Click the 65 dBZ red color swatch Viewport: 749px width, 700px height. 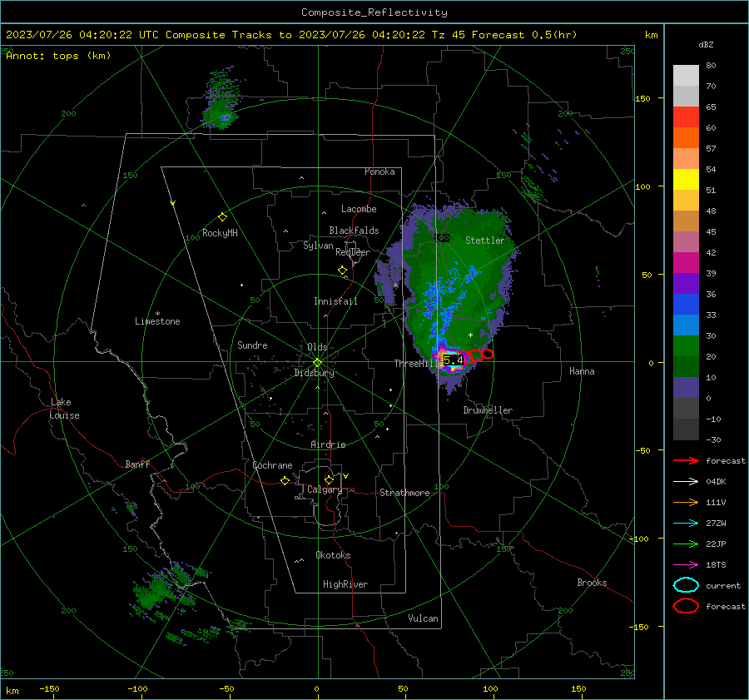coord(686,117)
